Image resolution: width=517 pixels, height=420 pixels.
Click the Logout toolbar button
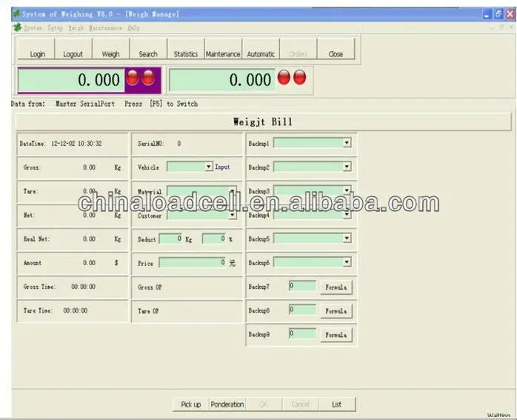73,53
